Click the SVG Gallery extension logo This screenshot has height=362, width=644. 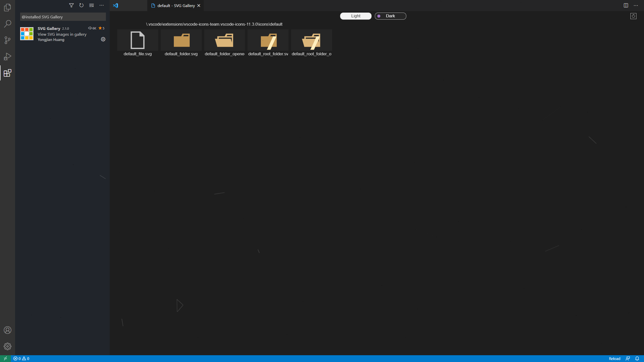point(27,34)
